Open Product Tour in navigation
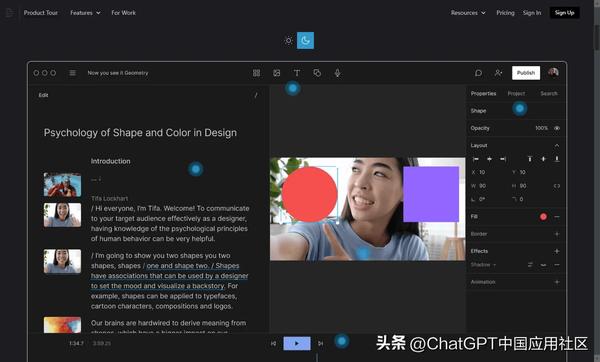Viewport: 600px width, 362px height. [x=41, y=13]
